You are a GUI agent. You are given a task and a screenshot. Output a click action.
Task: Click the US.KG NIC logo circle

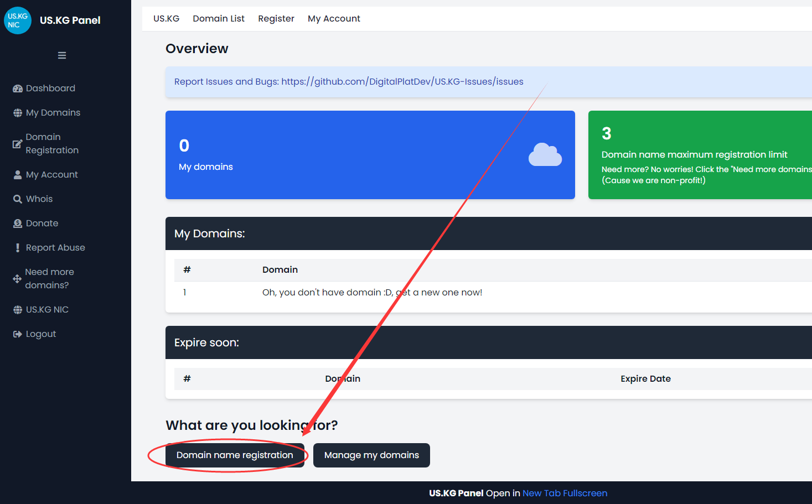coord(18,20)
